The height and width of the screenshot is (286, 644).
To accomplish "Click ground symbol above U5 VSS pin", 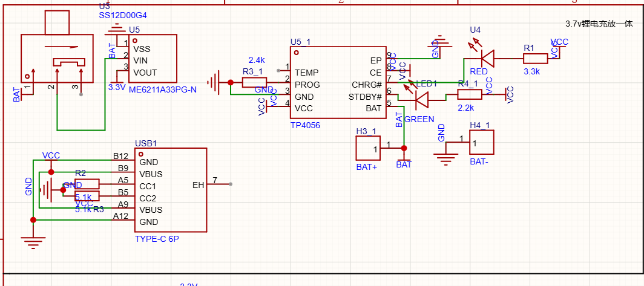I will pyautogui.click(x=117, y=30).
